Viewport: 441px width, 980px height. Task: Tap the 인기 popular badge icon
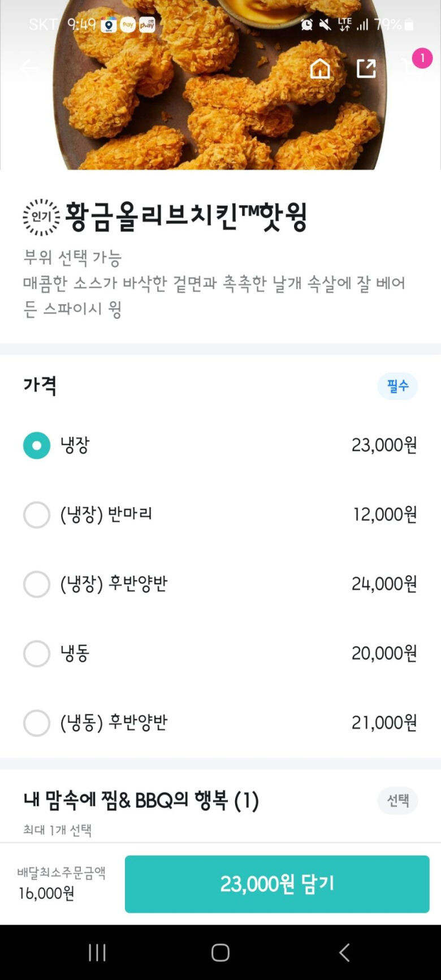pos(41,217)
